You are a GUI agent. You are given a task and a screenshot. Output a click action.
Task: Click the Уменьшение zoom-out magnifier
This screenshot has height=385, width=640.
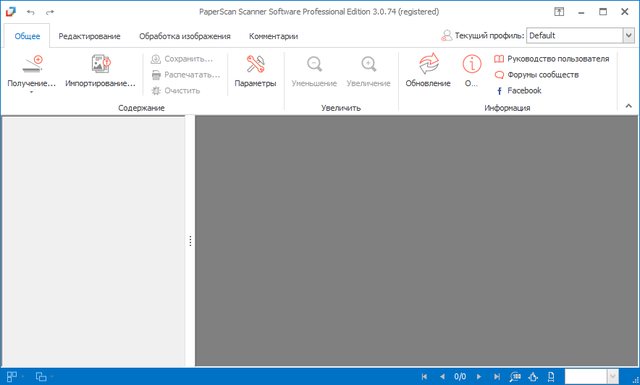(314, 64)
